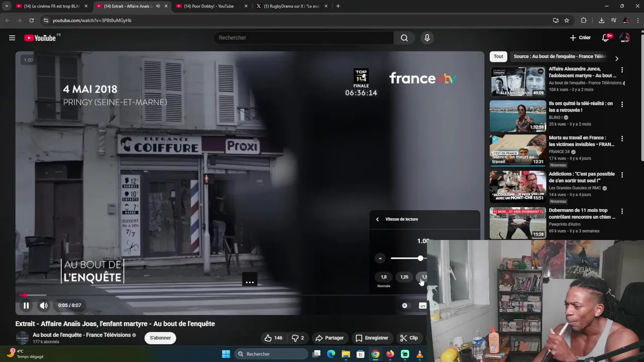Image resolution: width=644 pixels, height=362 pixels.
Task: Bookmark this page with the star icon
Action: tap(567, 20)
